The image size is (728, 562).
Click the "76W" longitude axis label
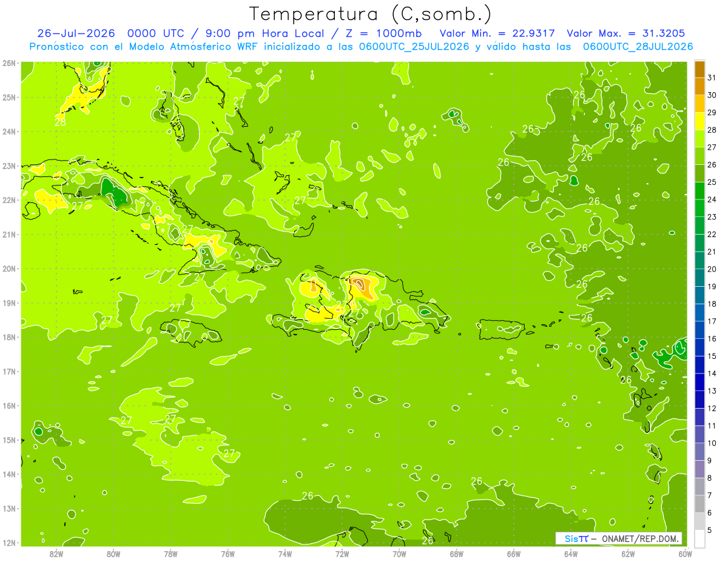pyautogui.click(x=228, y=554)
